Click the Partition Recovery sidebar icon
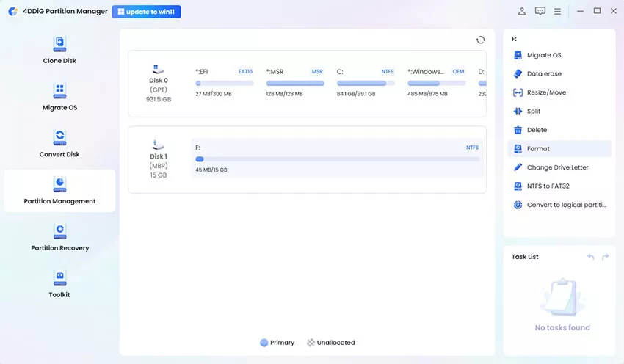This screenshot has width=624, height=364. click(59, 230)
